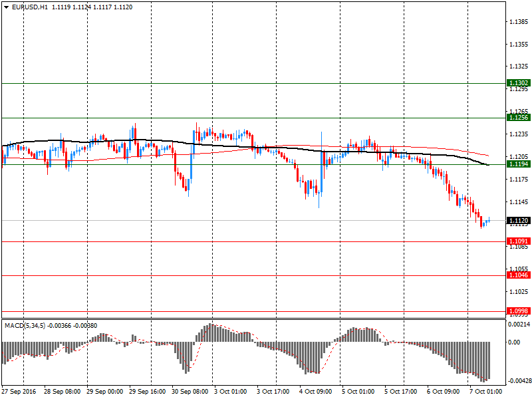Click the 5 Oct 17:00 time label
532x399 pixels.
point(401,392)
